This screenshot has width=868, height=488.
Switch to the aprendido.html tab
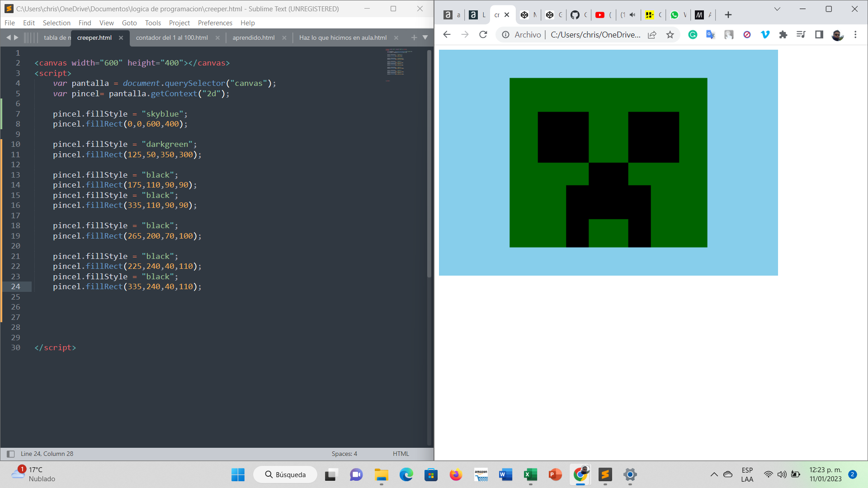(x=253, y=38)
